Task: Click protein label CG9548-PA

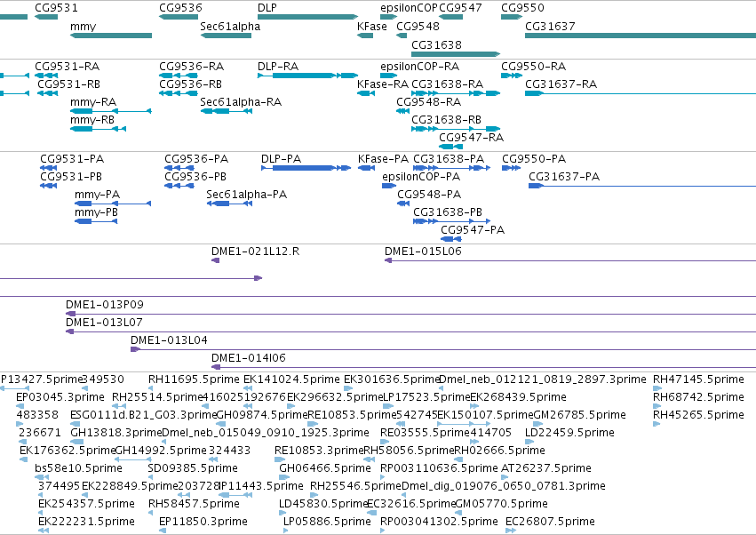Action: point(429,195)
